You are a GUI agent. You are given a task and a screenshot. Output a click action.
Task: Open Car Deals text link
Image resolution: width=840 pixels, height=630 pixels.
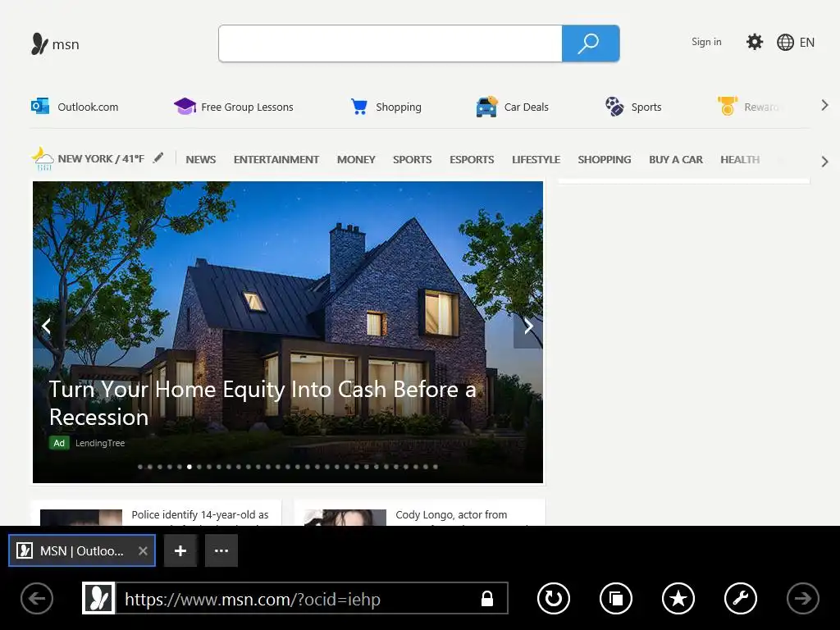click(526, 107)
